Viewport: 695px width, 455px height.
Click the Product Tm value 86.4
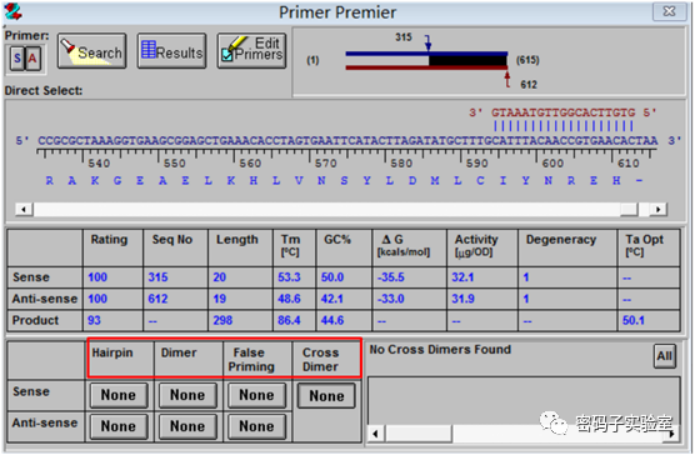pyautogui.click(x=289, y=320)
